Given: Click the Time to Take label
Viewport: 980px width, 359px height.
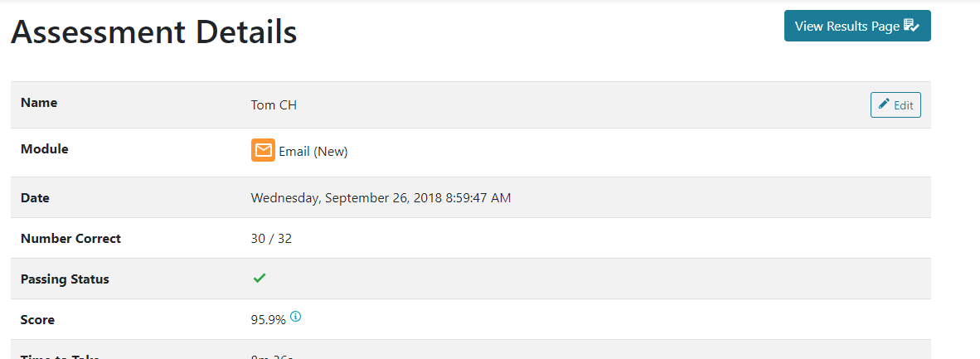Looking at the screenshot, I should [x=60, y=357].
